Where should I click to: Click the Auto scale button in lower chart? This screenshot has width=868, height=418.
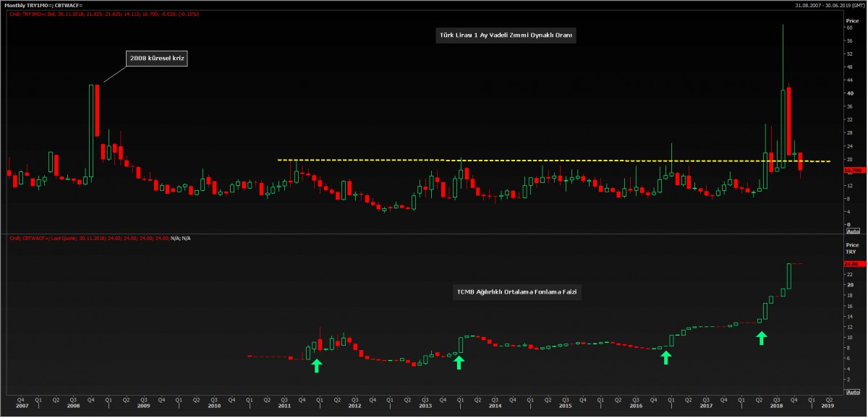click(852, 391)
